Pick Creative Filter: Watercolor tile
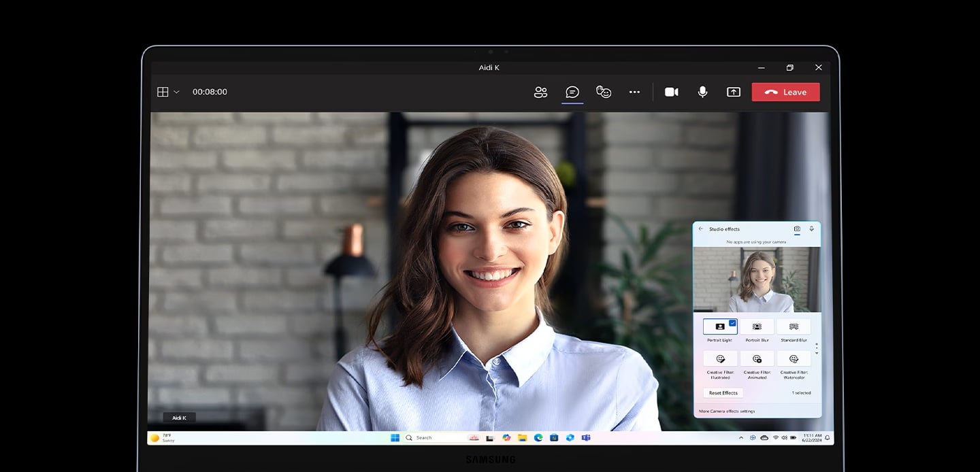This screenshot has width=980, height=472. pos(794,359)
